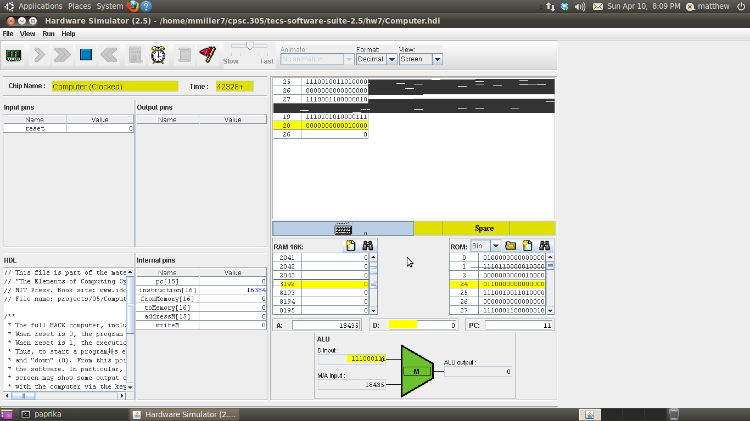Click the Load Script scroll icon
The image size is (750, 421).
coord(183,55)
